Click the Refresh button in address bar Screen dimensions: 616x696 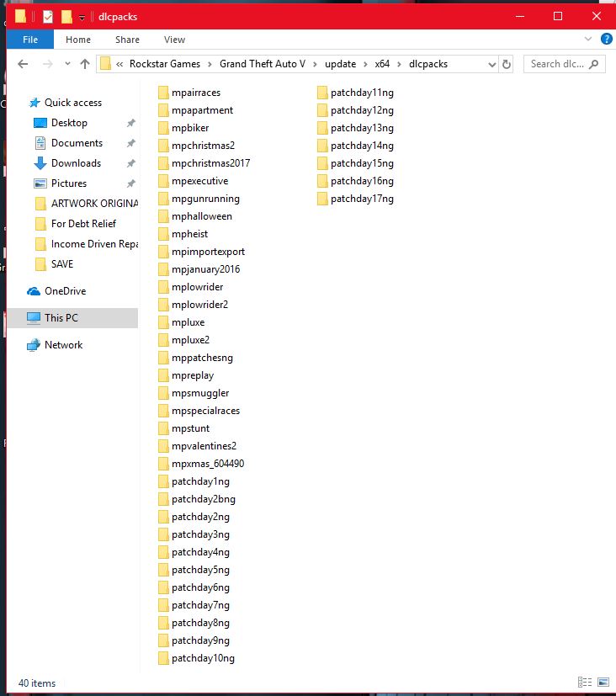pos(507,64)
